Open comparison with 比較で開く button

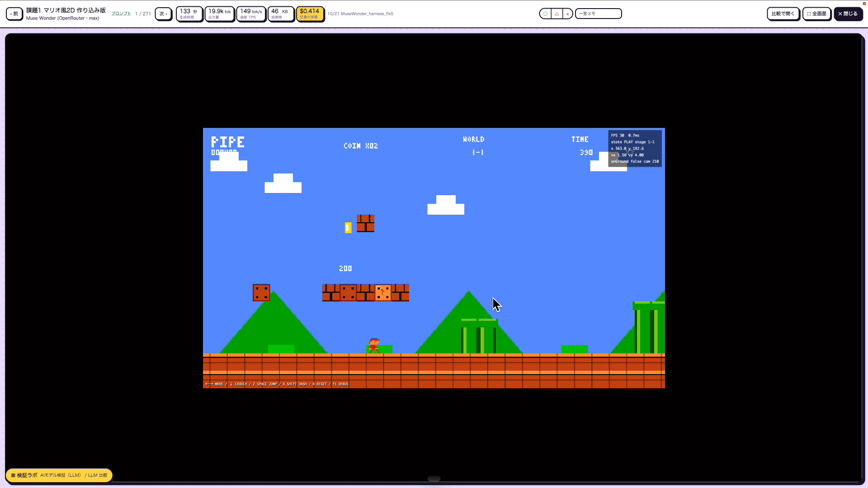pyautogui.click(x=783, y=14)
